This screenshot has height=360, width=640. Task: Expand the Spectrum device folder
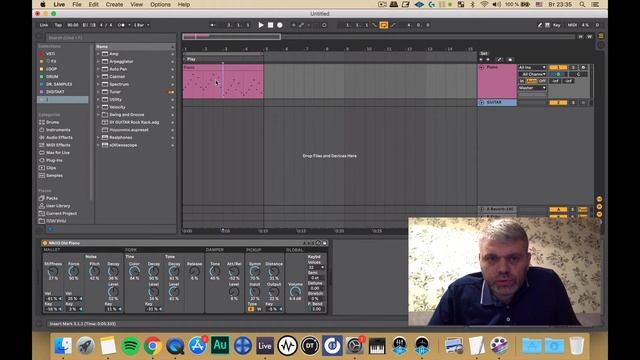coord(98,84)
